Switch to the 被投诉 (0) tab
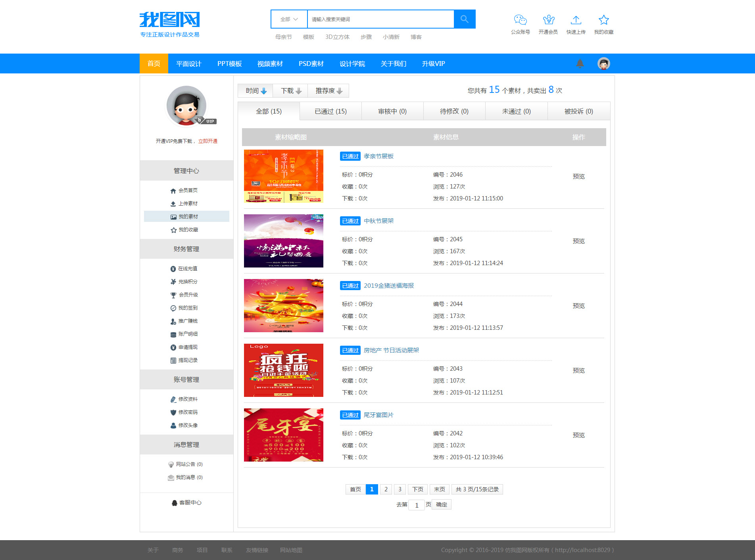 [x=579, y=111]
